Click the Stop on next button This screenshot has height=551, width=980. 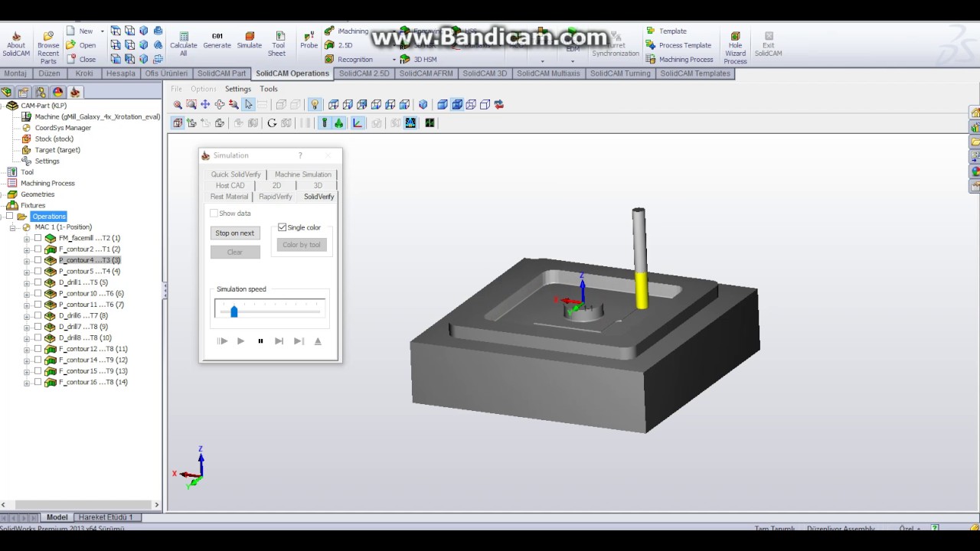(235, 233)
